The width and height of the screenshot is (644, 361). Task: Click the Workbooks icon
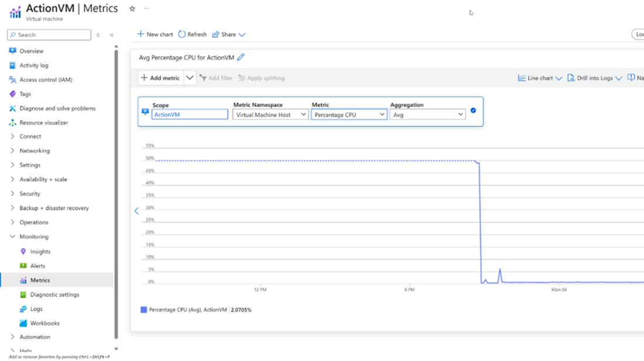tap(23, 323)
